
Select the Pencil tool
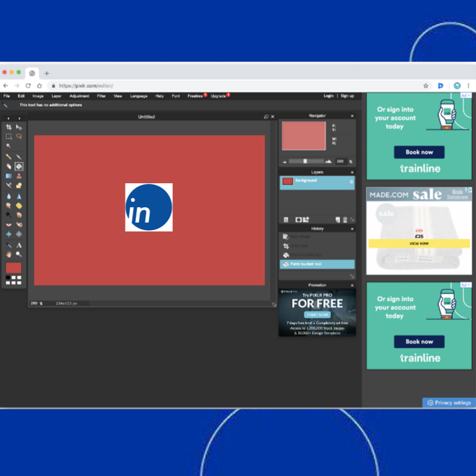pyautogui.click(x=9, y=157)
